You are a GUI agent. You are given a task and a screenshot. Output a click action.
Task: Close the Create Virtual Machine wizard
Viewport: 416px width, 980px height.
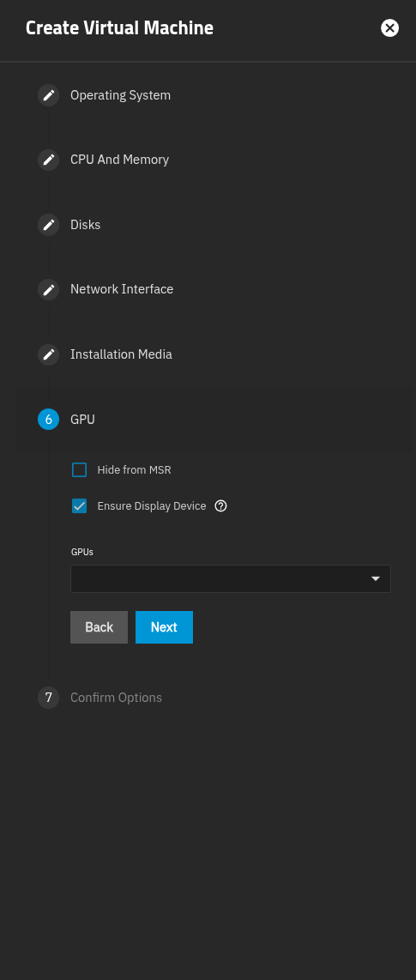click(389, 28)
